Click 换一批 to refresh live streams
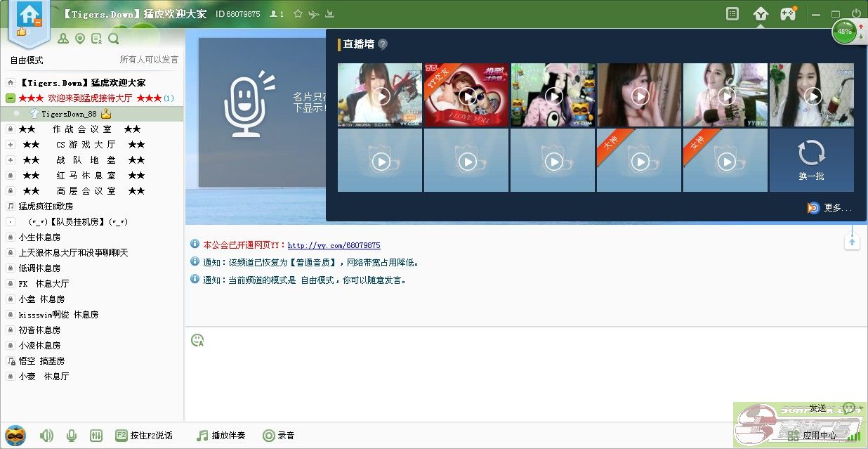Viewport: 868px width, 449px height. (811, 160)
